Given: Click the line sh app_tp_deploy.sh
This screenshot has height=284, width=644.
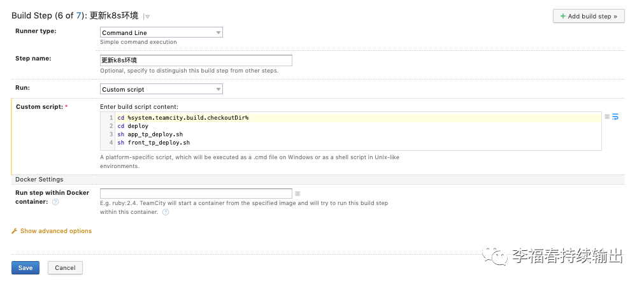Looking at the screenshot, I should point(150,134).
